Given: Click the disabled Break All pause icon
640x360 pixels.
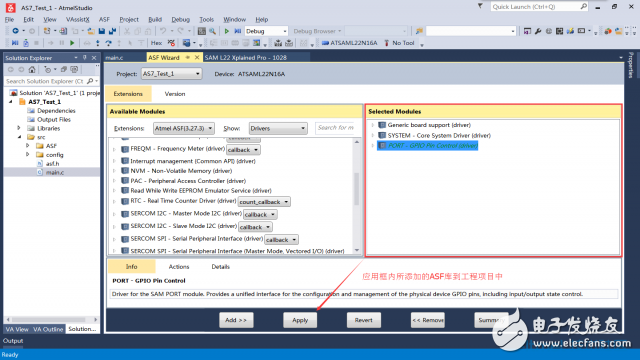Looking at the screenshot, I should coord(62,43).
